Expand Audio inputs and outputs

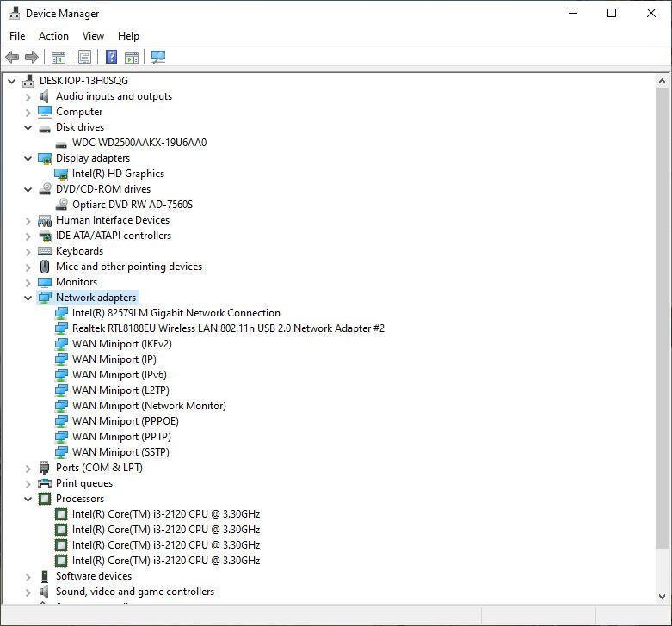[28, 97]
